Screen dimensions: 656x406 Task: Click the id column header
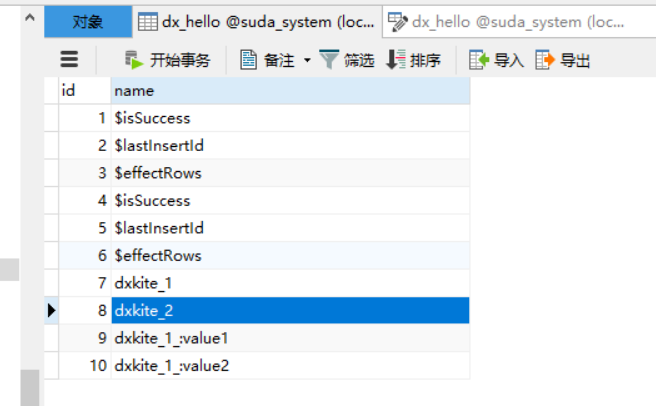click(x=85, y=90)
